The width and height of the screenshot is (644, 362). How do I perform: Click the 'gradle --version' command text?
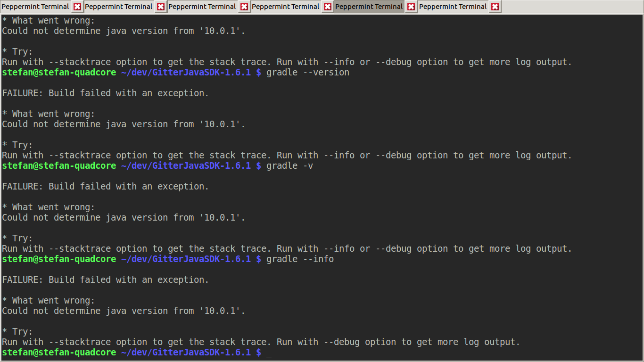tap(308, 73)
